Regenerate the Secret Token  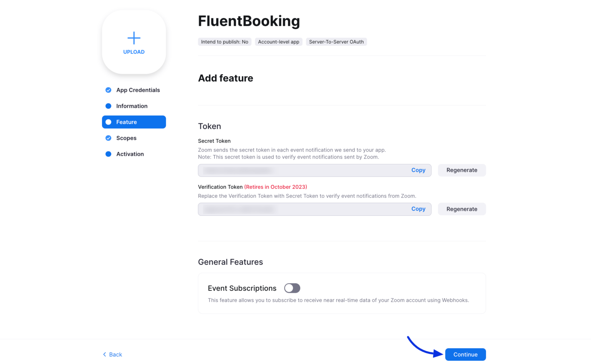462,170
